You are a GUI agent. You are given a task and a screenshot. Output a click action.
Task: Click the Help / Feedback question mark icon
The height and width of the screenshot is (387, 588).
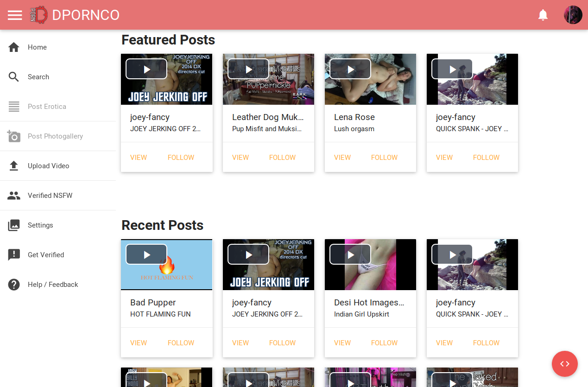point(14,285)
